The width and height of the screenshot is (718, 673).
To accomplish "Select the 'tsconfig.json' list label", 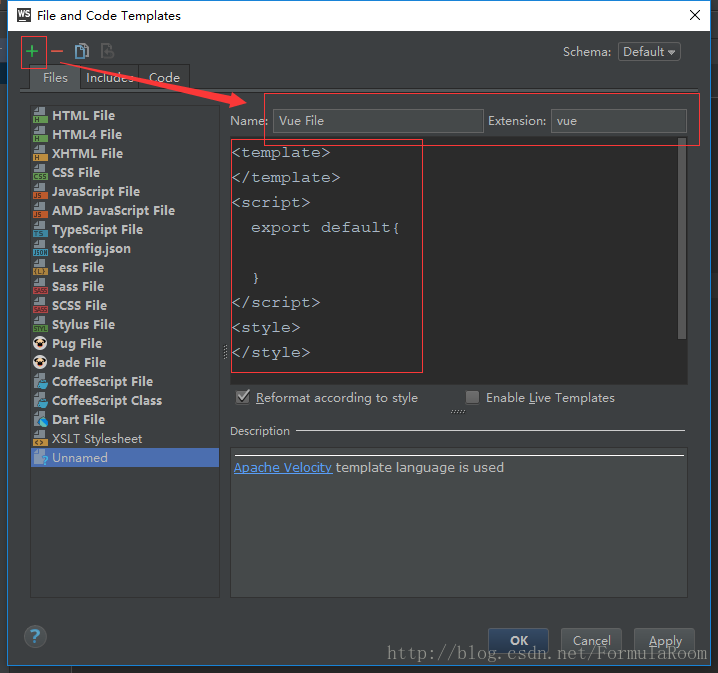I will coord(91,249).
